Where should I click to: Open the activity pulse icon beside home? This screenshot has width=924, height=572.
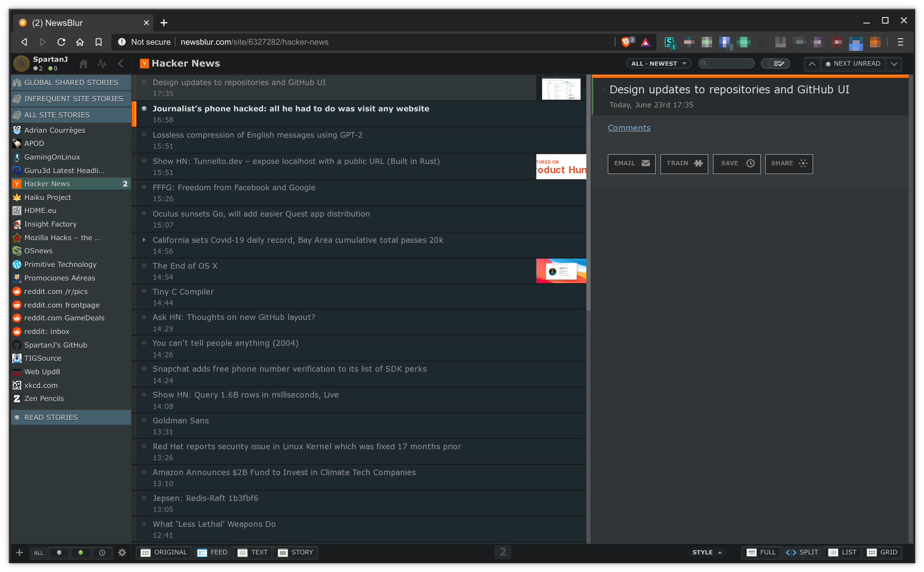coord(102,64)
